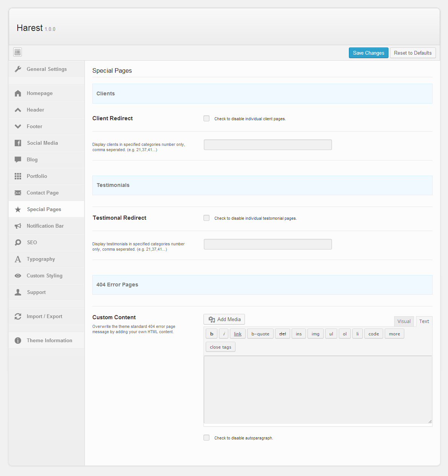Open General Settings wrench icon

18,69
